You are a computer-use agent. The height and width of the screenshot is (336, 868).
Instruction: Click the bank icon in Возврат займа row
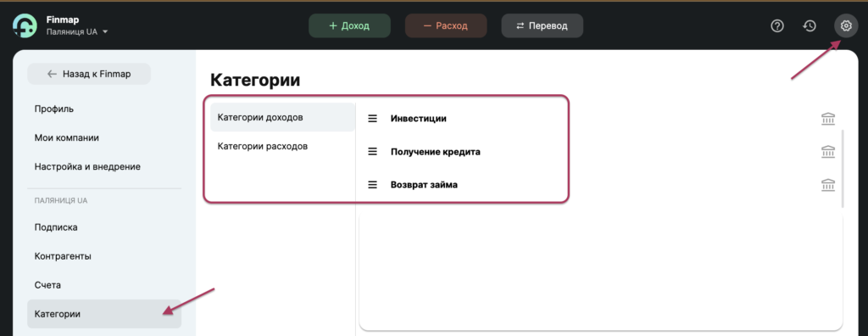(x=828, y=185)
